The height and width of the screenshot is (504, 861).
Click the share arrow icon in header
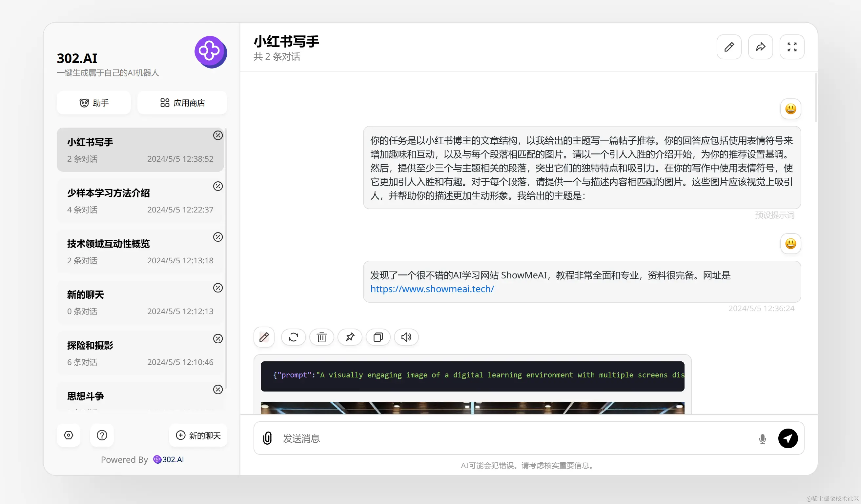pos(760,47)
